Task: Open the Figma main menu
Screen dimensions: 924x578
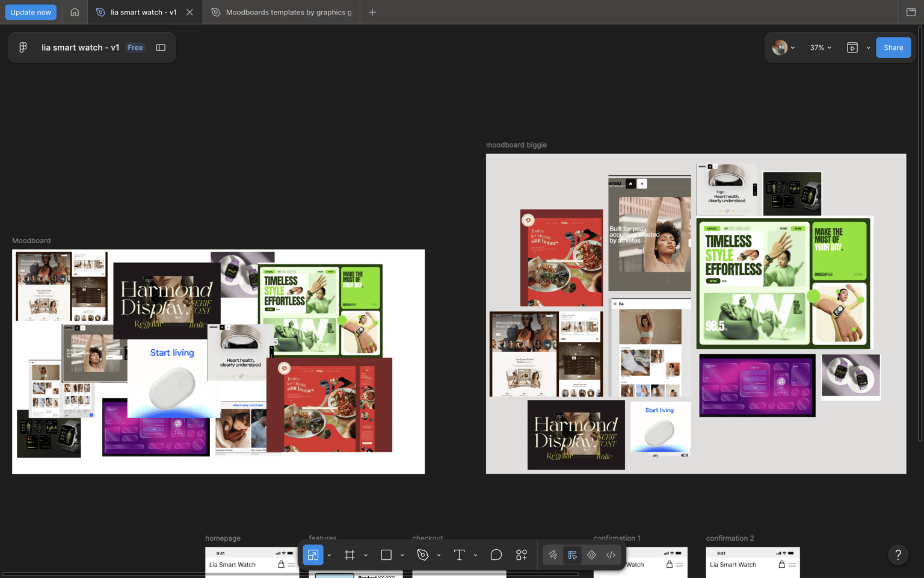Action: click(23, 48)
